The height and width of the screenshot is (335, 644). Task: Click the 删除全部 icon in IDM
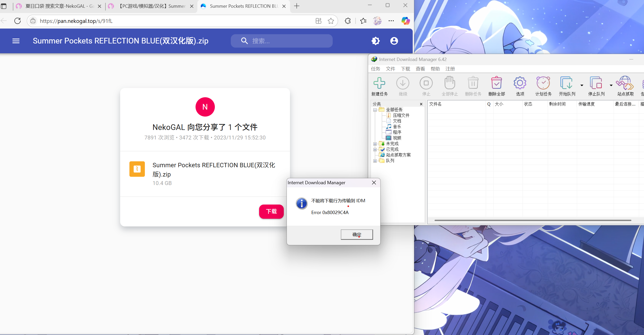pos(497,85)
